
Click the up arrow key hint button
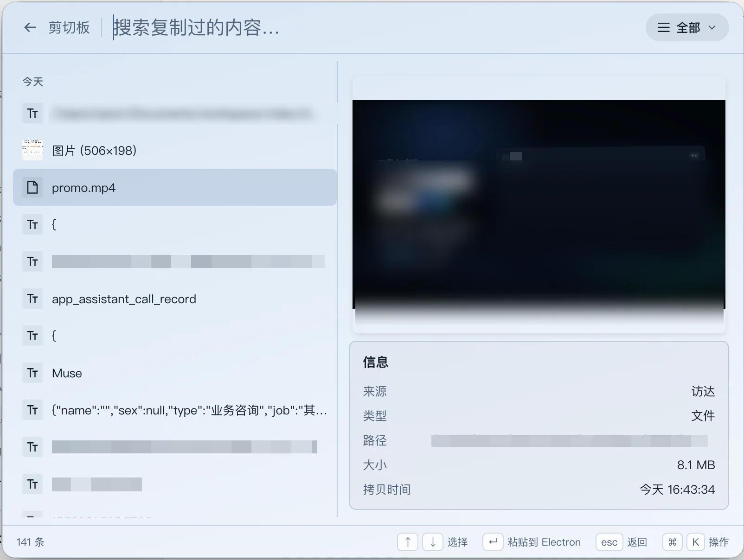click(408, 542)
